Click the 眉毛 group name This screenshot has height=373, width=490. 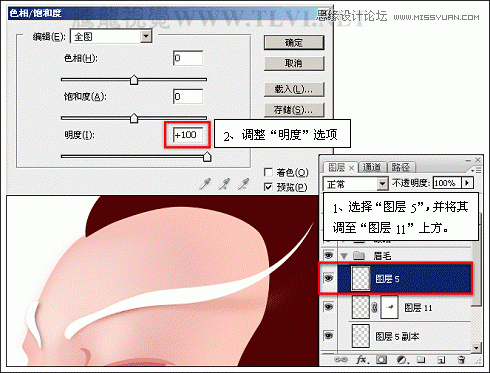point(382,256)
